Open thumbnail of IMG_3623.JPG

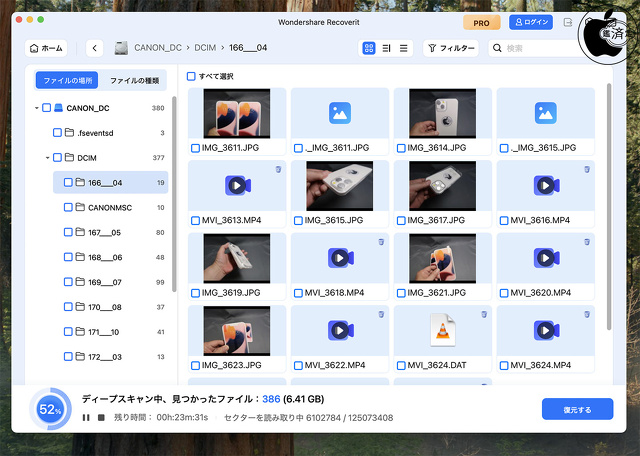point(237,331)
